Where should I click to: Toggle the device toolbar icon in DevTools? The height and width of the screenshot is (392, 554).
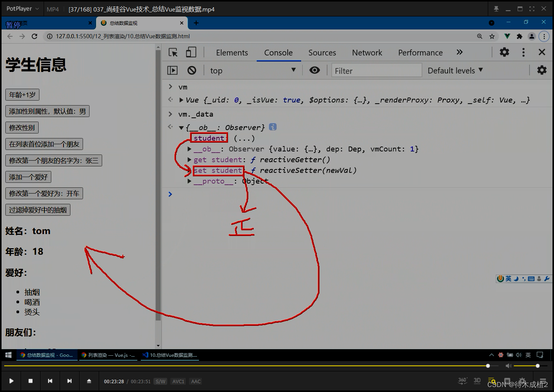tap(191, 52)
